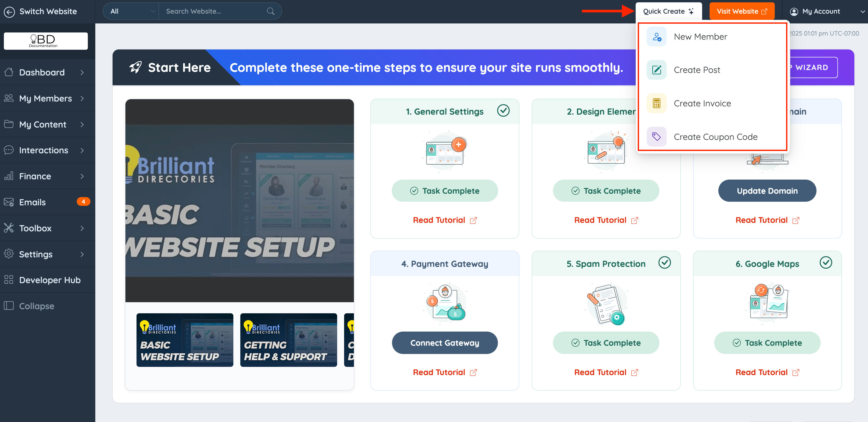Click the Update Domain button

click(767, 190)
